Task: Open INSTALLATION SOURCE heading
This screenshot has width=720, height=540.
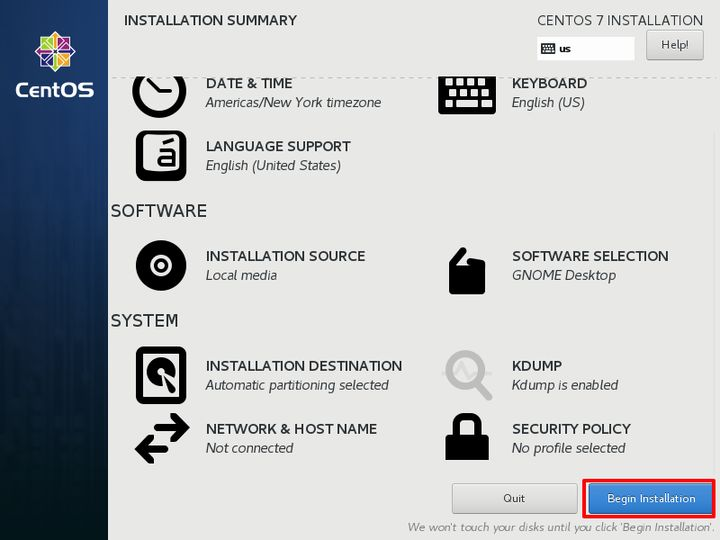Action: click(x=286, y=256)
